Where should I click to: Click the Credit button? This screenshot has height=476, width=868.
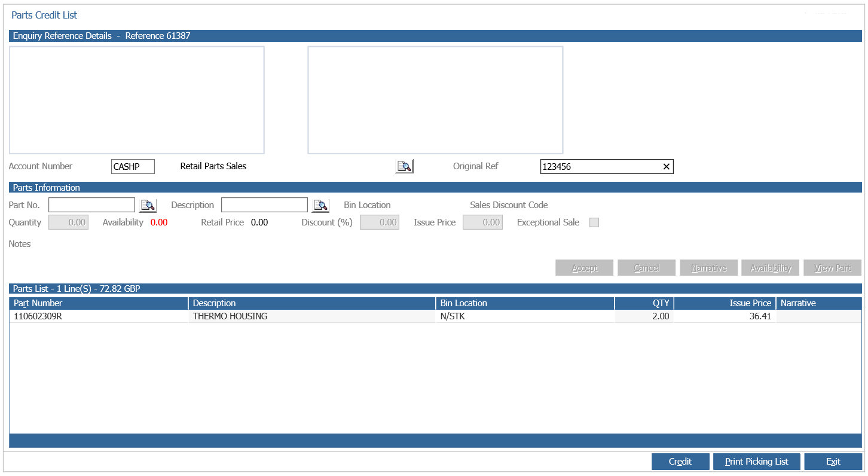pos(680,462)
